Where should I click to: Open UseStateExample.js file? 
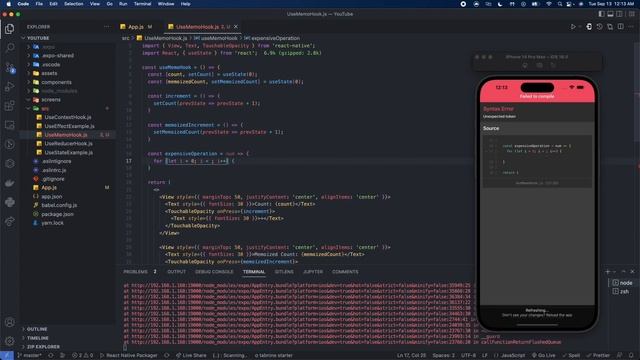[x=68, y=153]
